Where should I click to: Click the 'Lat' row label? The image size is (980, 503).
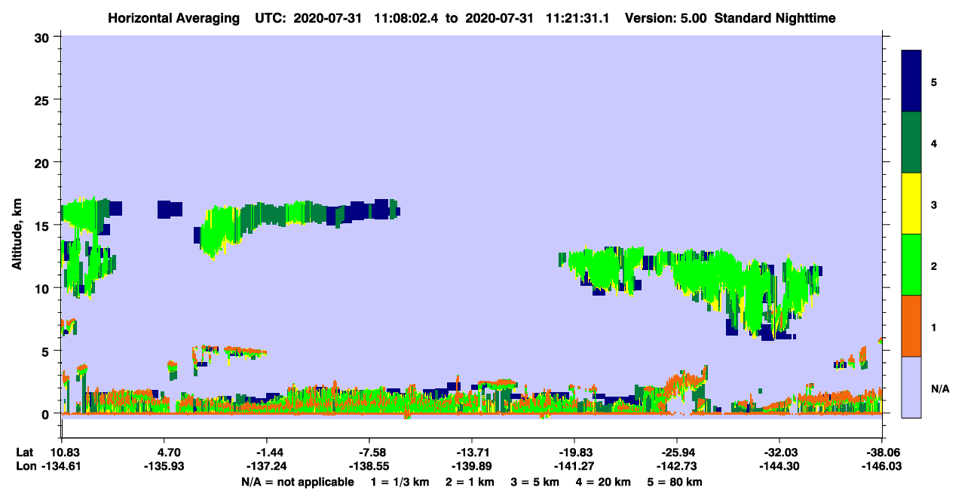pos(25,452)
